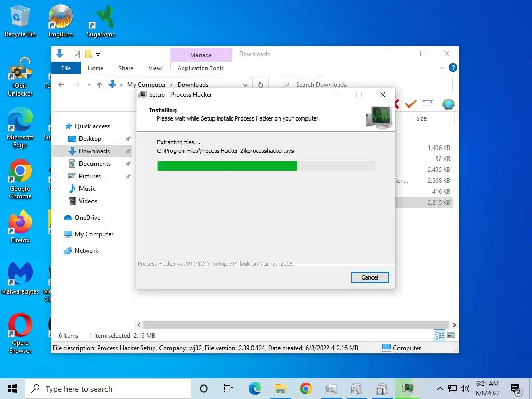The width and height of the screenshot is (532, 399).
Task: Open the View ribbon tab
Action: [155, 68]
